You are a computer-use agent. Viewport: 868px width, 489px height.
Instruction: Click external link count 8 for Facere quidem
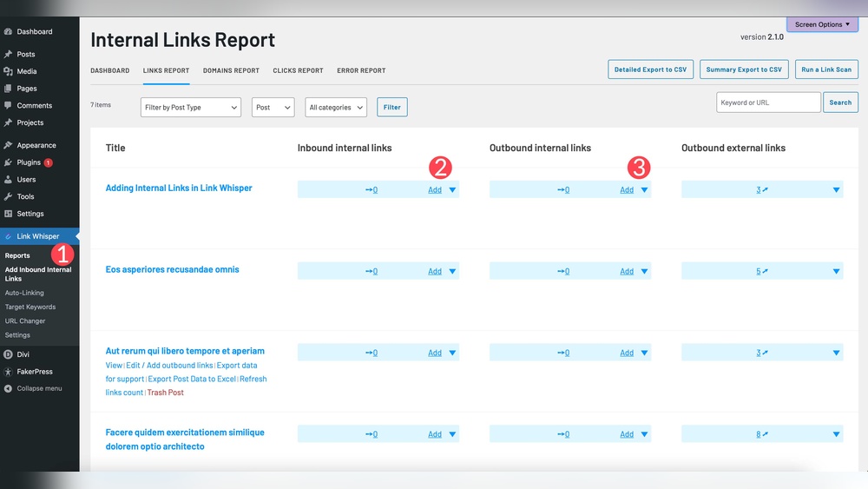tap(759, 434)
